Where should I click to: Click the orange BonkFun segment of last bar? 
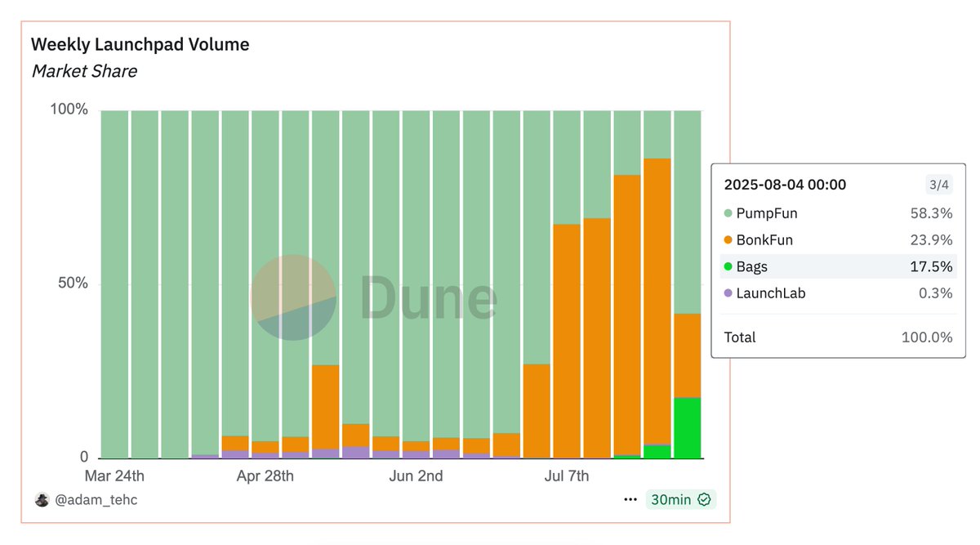coord(687,356)
